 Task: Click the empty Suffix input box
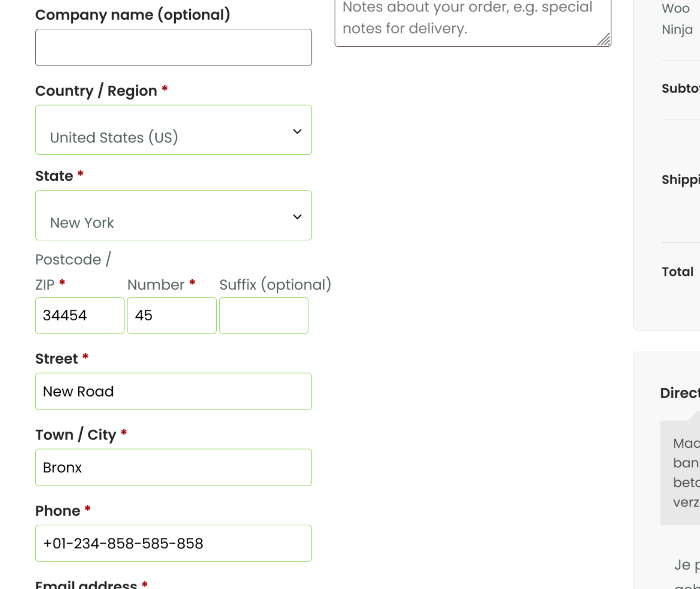pos(264,315)
